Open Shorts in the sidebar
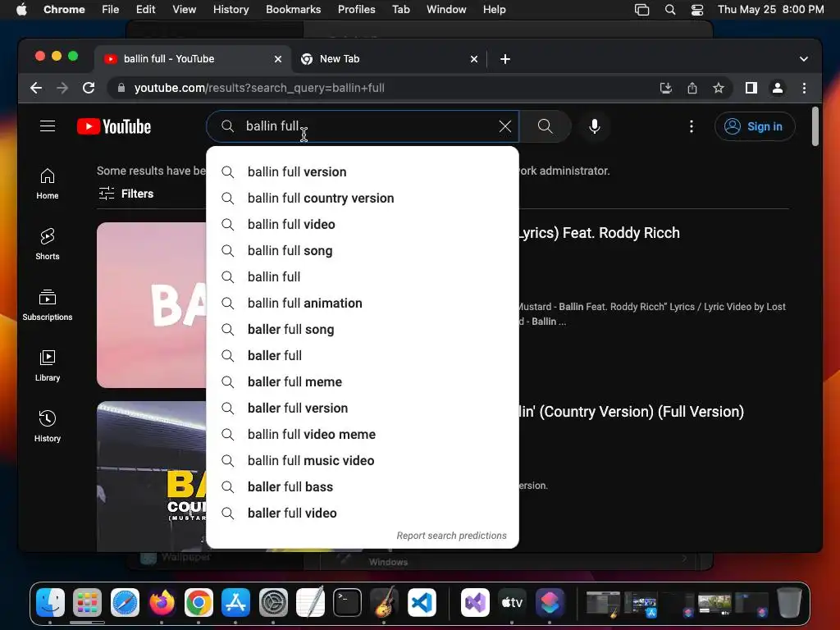840x630 pixels. 48,244
